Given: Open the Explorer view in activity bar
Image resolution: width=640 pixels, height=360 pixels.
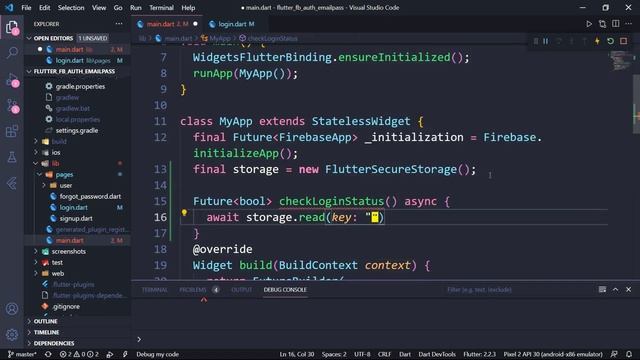Looking at the screenshot, I should 12,27.
